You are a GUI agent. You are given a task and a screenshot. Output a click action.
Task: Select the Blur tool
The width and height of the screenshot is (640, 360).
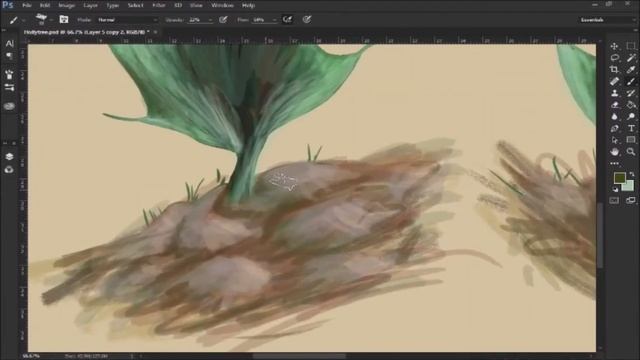click(x=614, y=117)
